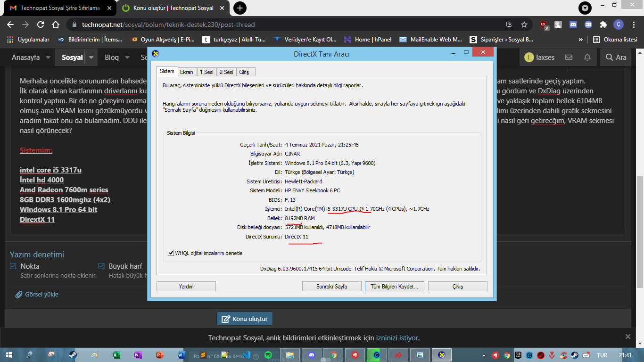Open the Chrome tab search dropdown
This screenshot has width=644, height=362.
(x=585, y=8)
